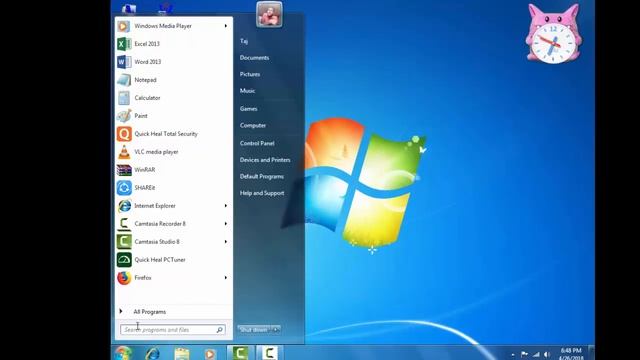Expand Windows Media Player jump list arrow

pos(225,26)
